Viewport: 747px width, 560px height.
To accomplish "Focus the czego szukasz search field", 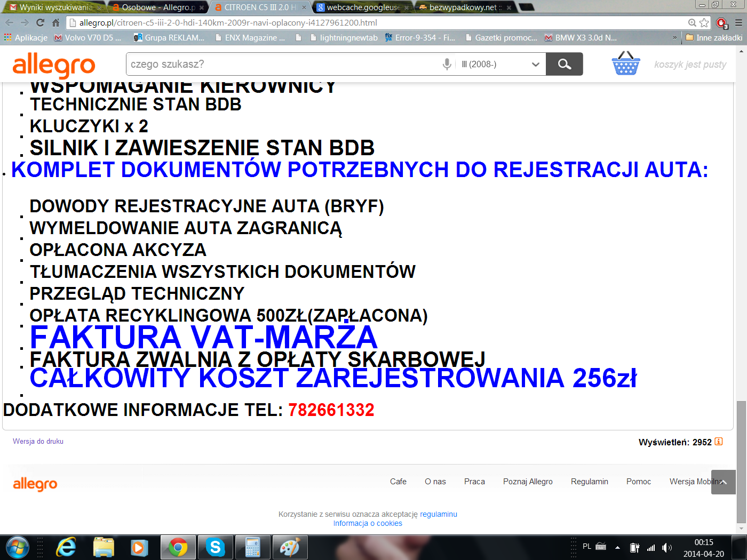I will [x=283, y=64].
